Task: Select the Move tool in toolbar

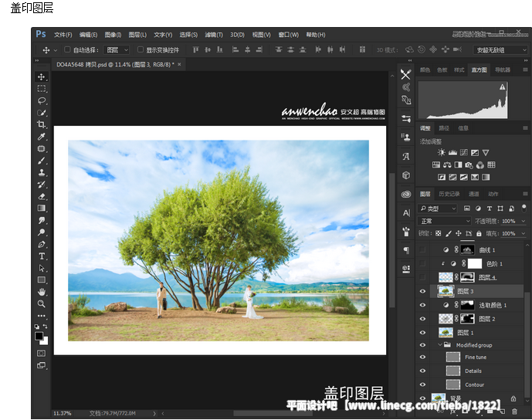Action: click(x=42, y=76)
